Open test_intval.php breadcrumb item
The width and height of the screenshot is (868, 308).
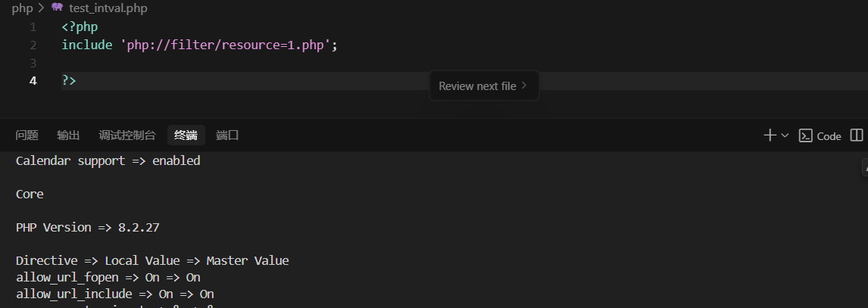coord(108,8)
